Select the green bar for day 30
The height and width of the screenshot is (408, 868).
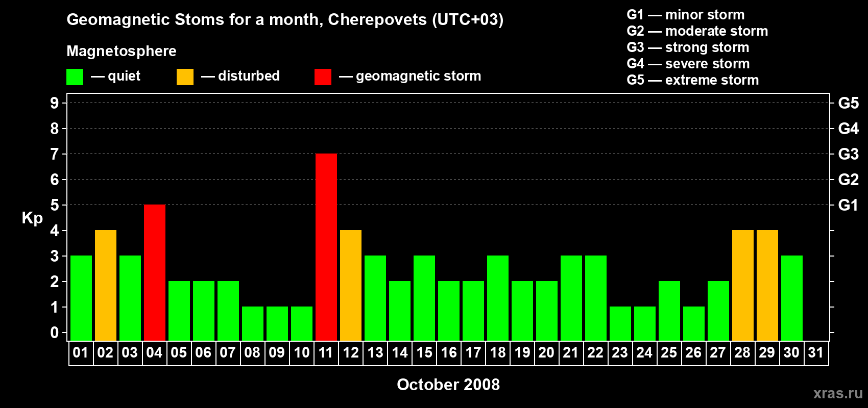pyautogui.click(x=792, y=298)
